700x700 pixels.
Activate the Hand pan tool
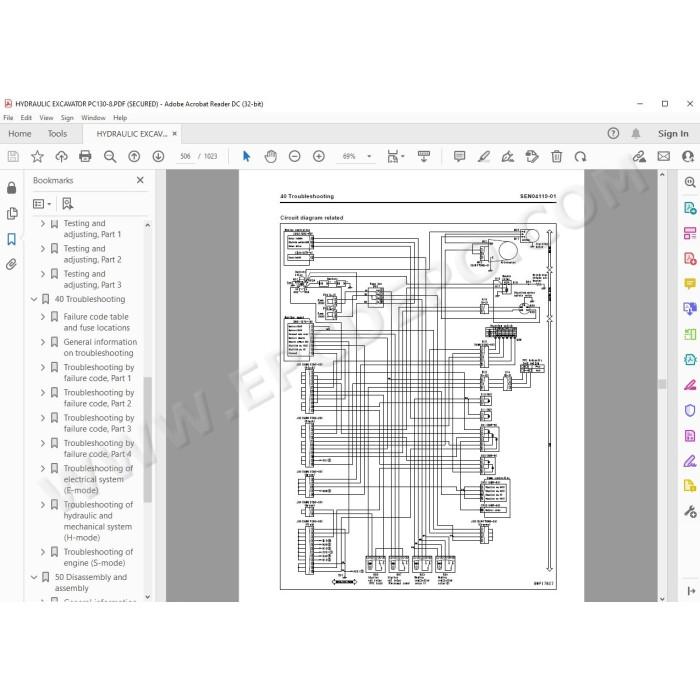click(x=271, y=156)
